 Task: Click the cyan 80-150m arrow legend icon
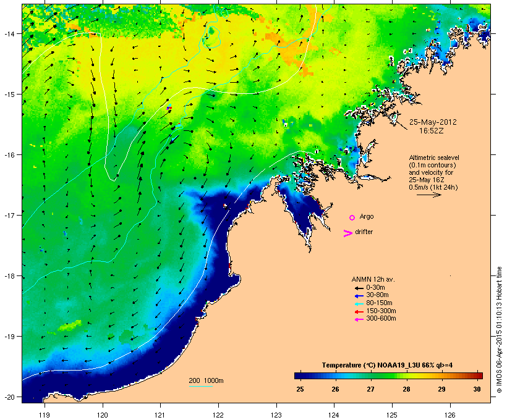tap(359, 304)
